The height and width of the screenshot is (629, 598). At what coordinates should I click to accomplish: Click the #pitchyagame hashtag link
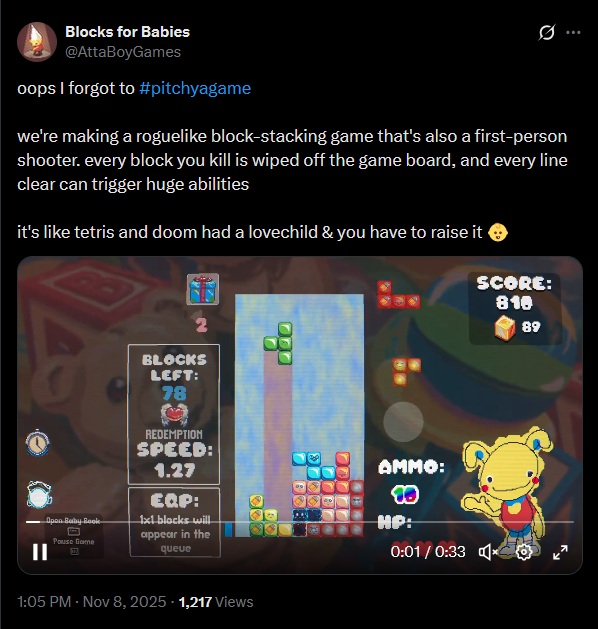point(195,88)
